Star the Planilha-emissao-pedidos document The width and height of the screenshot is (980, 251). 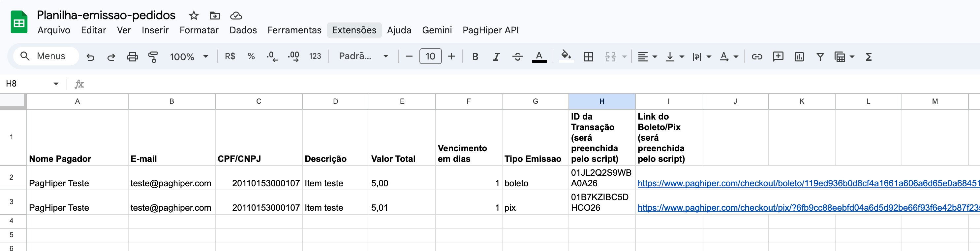click(194, 16)
